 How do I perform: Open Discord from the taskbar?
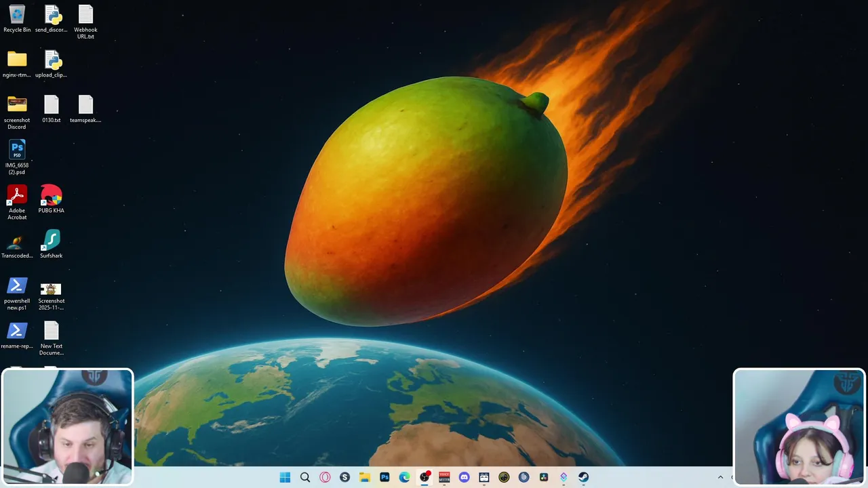click(464, 477)
